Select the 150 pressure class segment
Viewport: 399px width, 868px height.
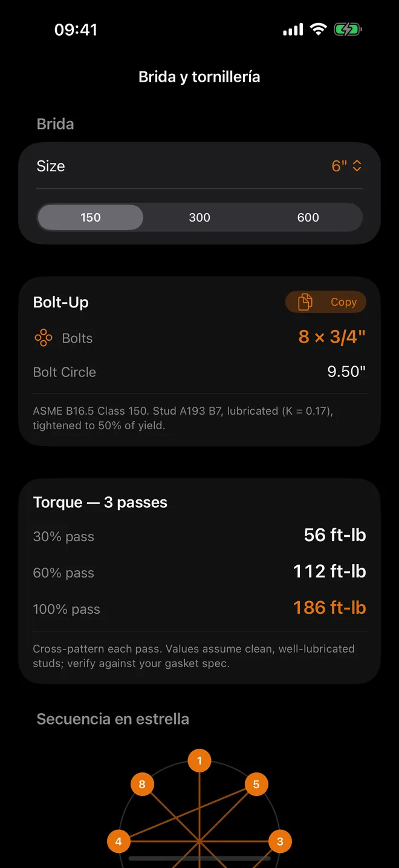point(91,217)
